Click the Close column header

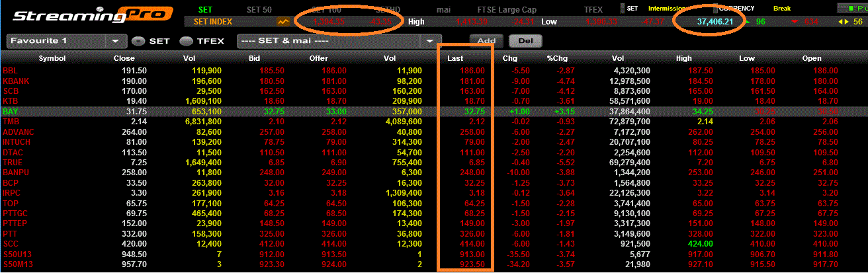point(124,58)
